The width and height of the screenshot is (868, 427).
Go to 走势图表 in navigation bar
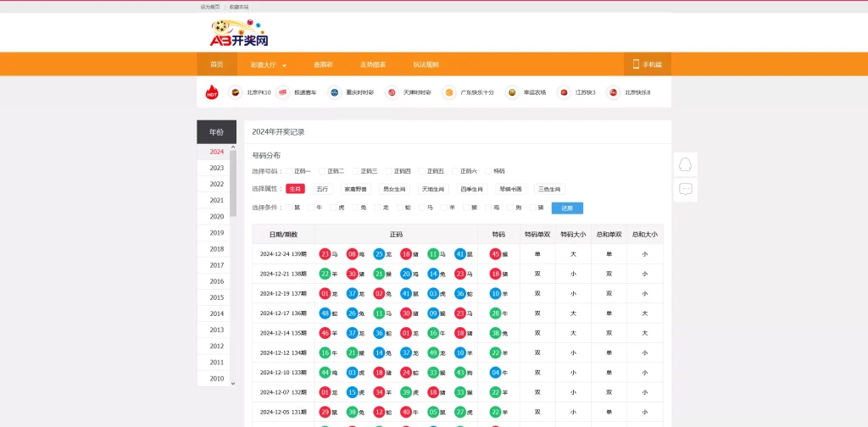(x=372, y=64)
